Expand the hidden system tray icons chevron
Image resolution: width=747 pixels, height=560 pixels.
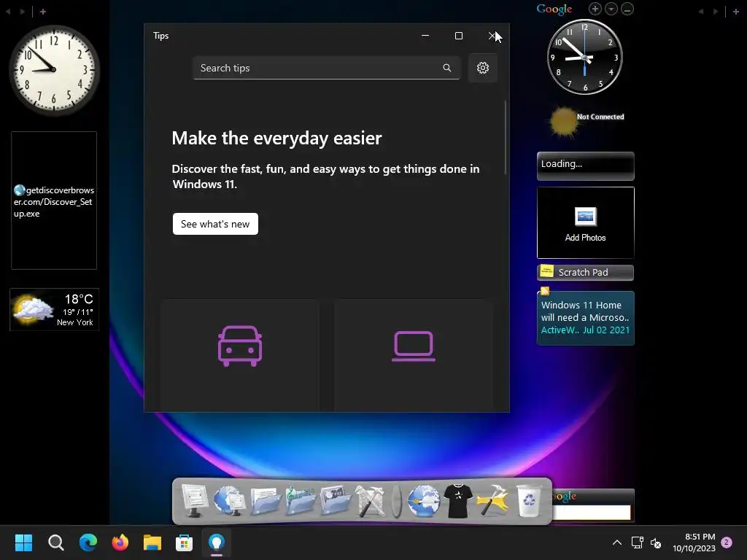coord(617,542)
